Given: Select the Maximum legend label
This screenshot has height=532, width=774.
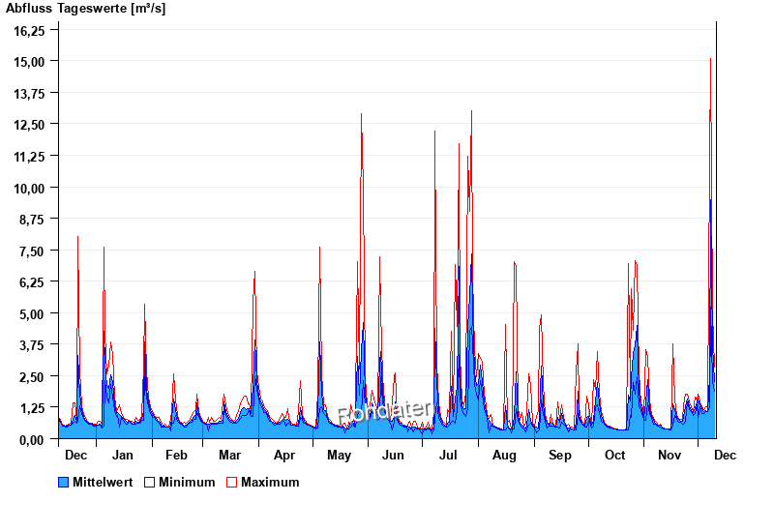Looking at the screenshot, I should [270, 482].
